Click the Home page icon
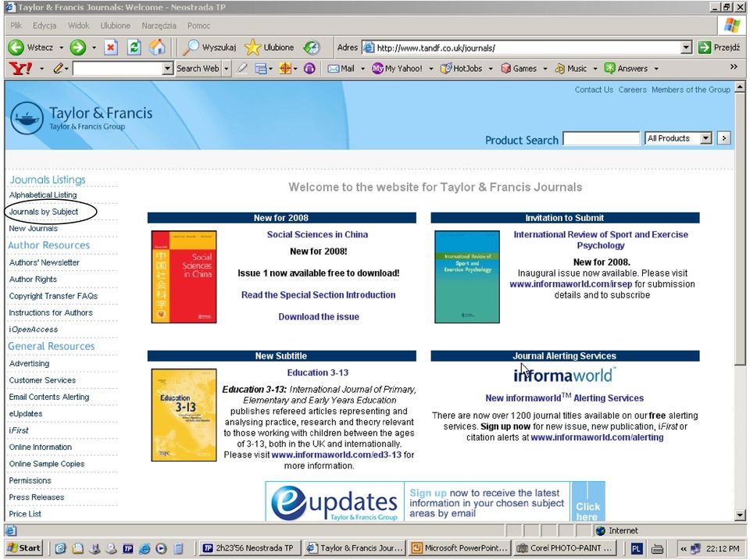Viewport: 750px width, 560px height. tap(157, 48)
